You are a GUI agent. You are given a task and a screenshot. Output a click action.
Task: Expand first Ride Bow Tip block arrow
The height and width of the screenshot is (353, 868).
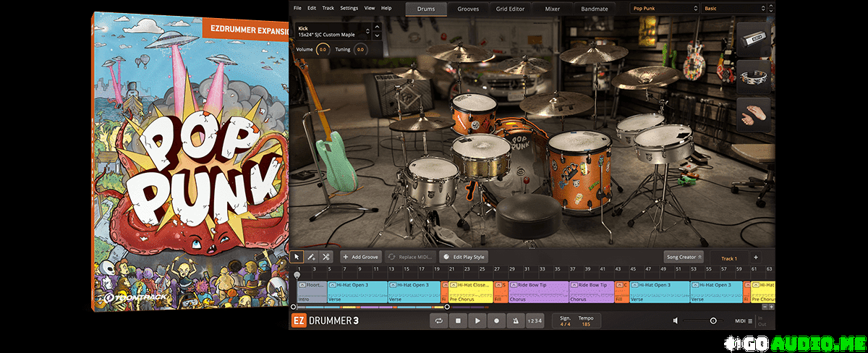pos(514,286)
